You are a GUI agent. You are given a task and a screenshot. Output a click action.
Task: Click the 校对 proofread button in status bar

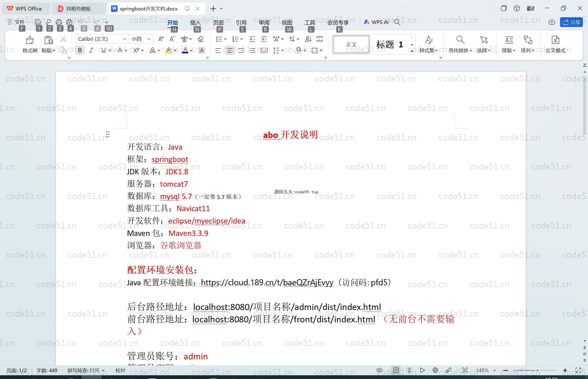(x=120, y=370)
